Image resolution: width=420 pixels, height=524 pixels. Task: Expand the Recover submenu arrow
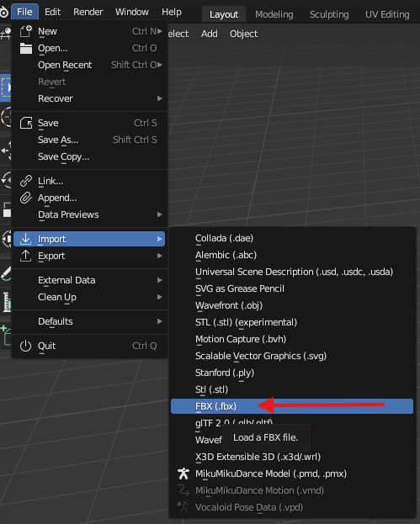(x=160, y=98)
